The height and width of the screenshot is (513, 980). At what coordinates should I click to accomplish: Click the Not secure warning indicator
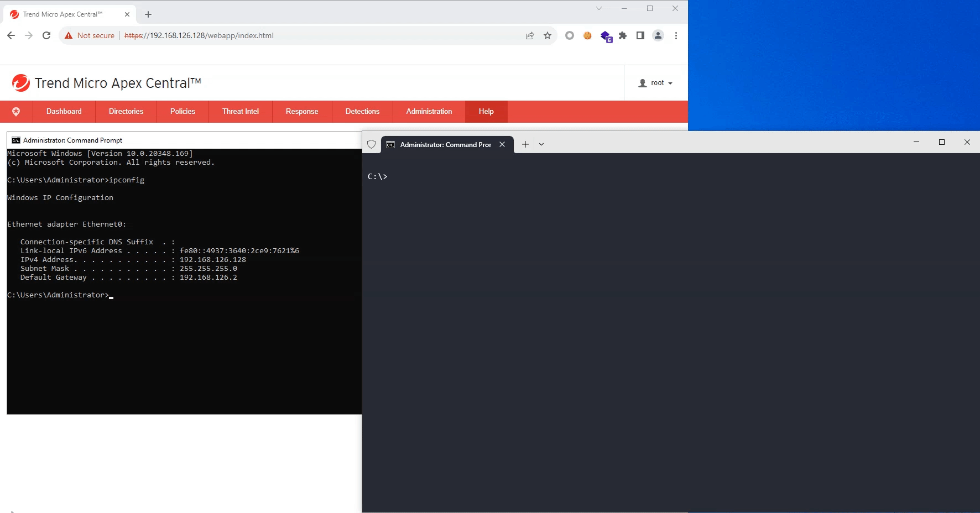coord(90,35)
